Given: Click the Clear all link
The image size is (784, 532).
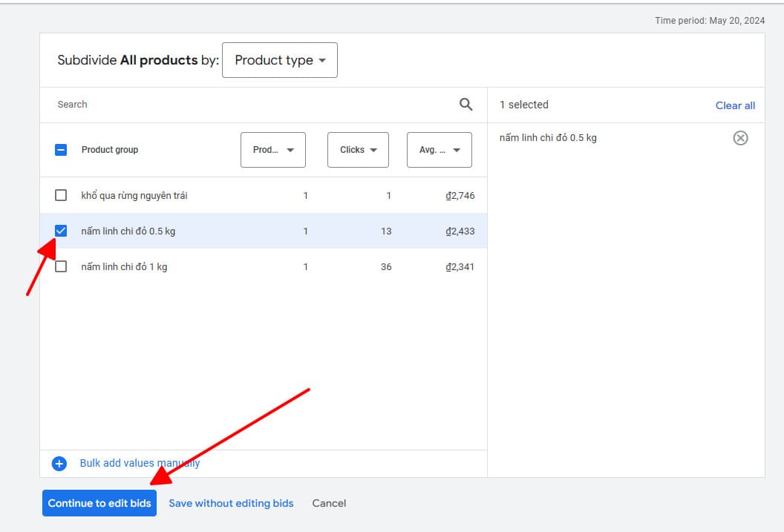Looking at the screenshot, I should click(x=734, y=105).
